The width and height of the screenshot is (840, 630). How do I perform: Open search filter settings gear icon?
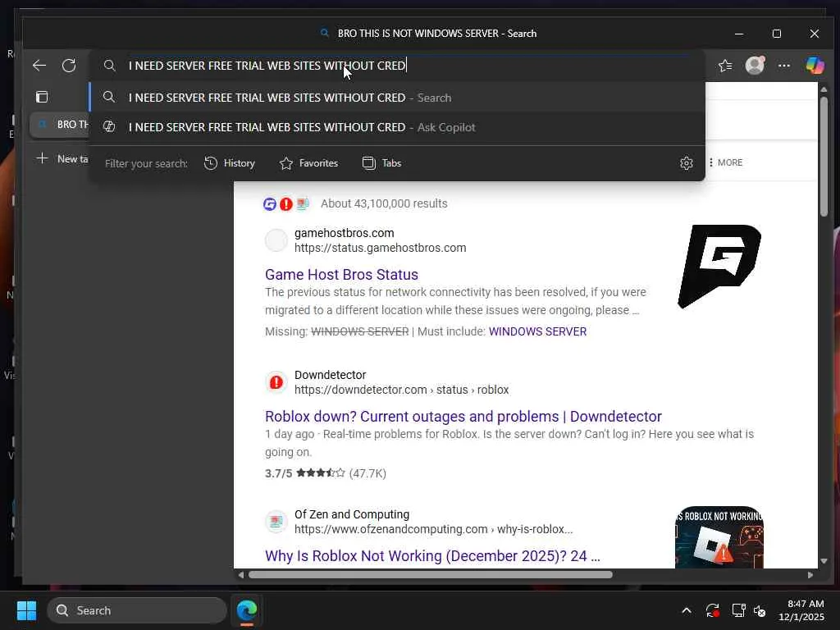(x=687, y=163)
